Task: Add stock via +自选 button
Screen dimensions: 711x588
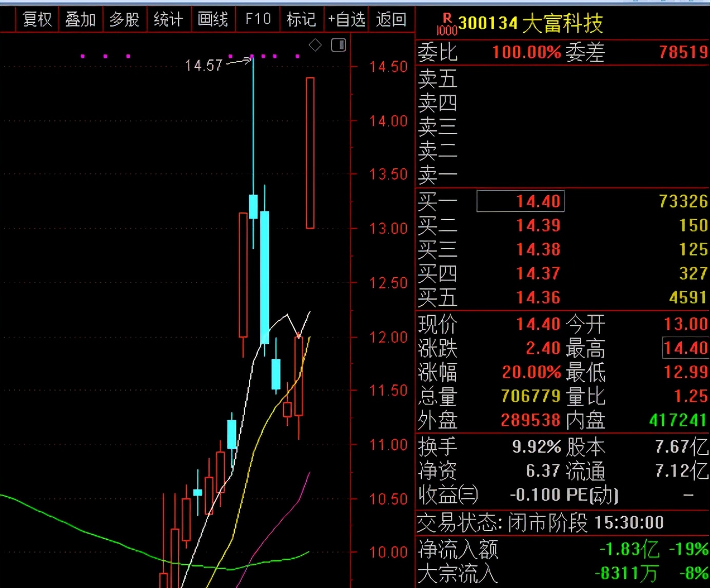Action: [x=346, y=19]
